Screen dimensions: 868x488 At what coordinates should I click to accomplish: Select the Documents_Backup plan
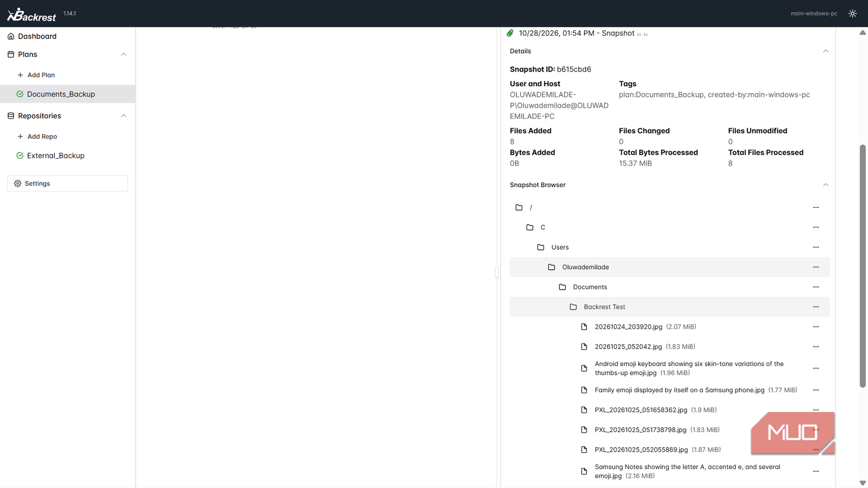click(x=68, y=94)
